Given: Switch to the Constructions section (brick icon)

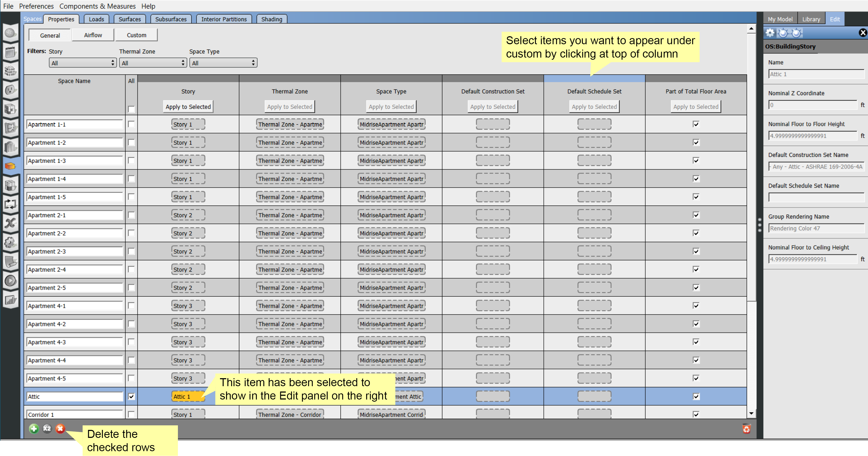Looking at the screenshot, I should (10, 71).
